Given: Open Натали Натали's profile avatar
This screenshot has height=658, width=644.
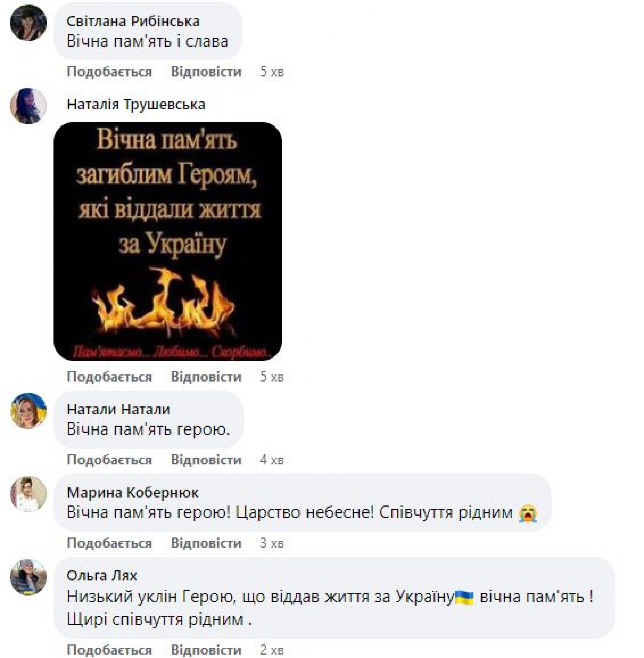Looking at the screenshot, I should [28, 411].
